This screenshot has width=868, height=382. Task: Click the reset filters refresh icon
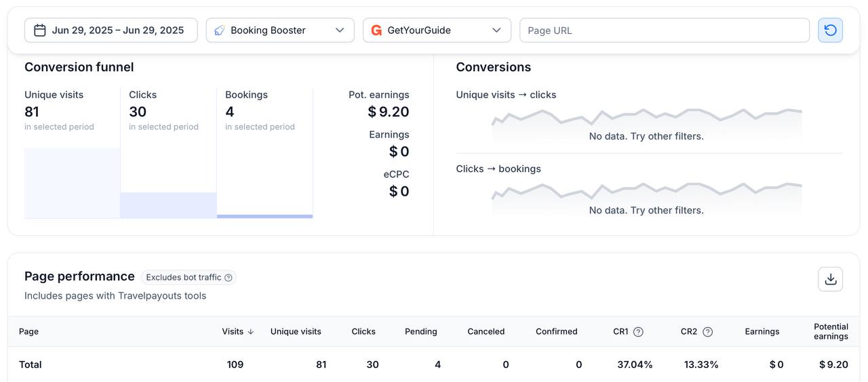click(830, 30)
